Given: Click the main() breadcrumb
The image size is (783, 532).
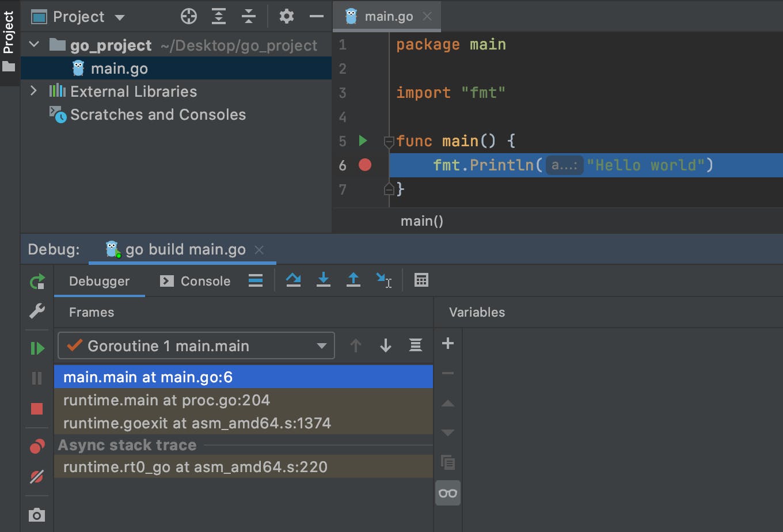Looking at the screenshot, I should tap(422, 221).
